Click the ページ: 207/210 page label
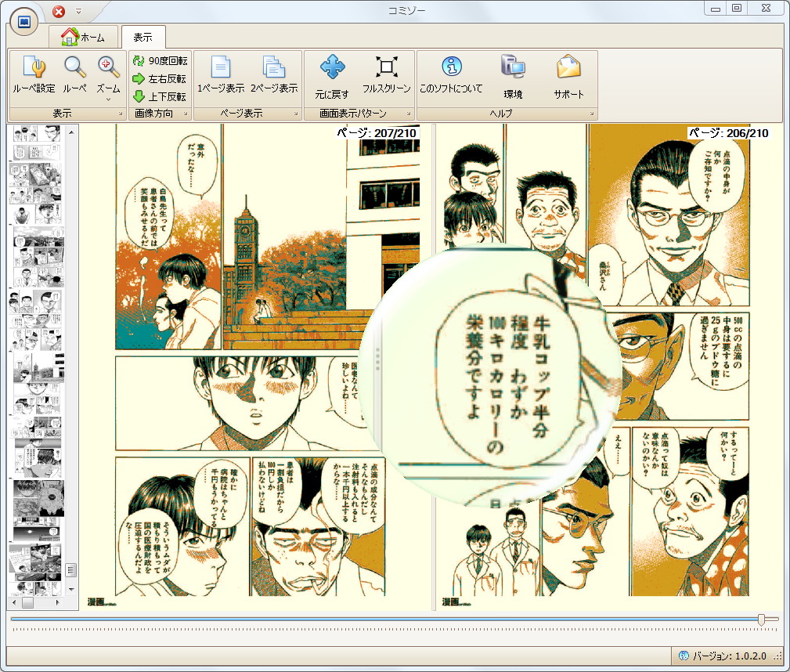This screenshot has height=672, width=790. [x=377, y=132]
